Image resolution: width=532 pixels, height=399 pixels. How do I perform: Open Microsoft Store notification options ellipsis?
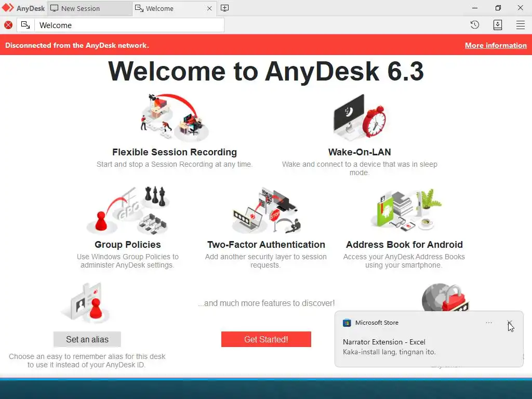pos(488,323)
